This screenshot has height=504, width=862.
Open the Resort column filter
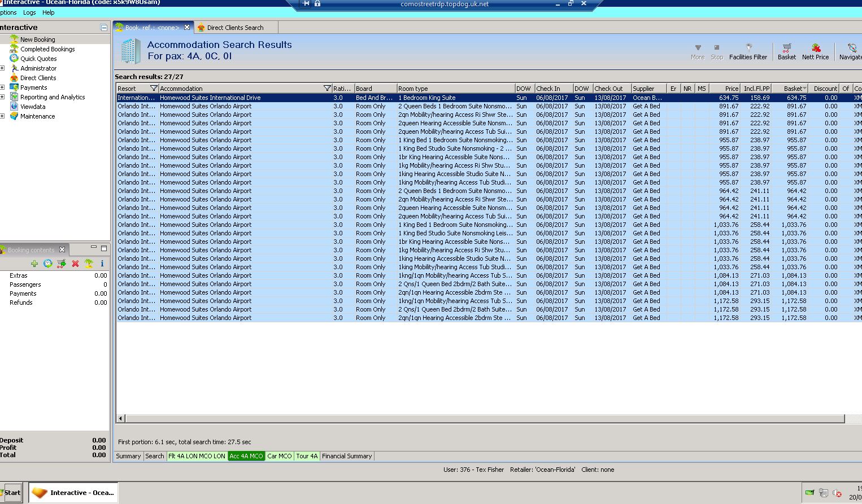tap(154, 89)
